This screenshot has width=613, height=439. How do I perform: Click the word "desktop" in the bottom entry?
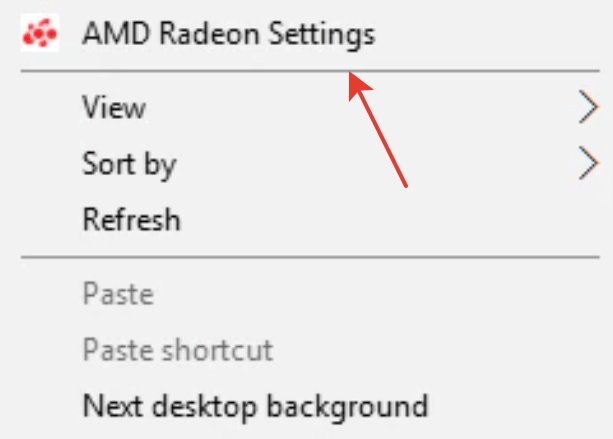click(204, 407)
